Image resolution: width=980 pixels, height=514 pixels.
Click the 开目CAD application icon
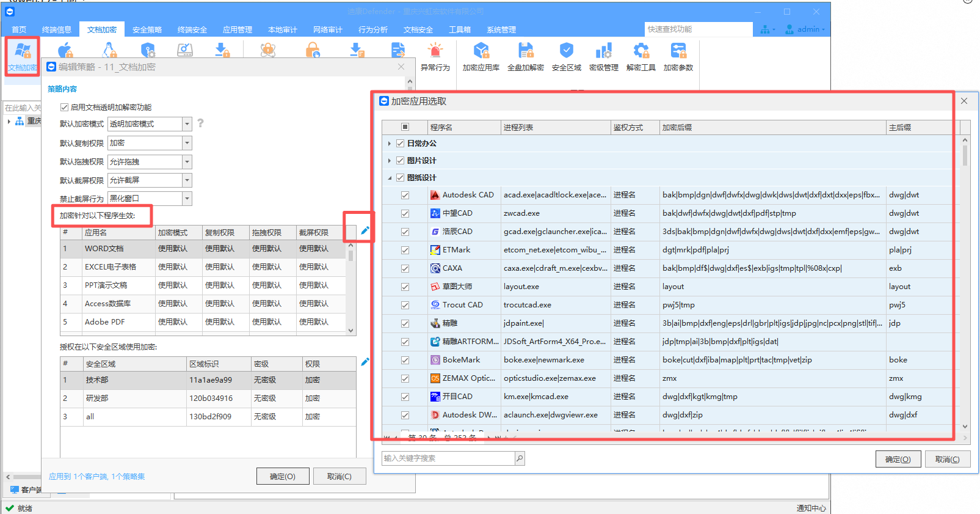[x=435, y=397]
